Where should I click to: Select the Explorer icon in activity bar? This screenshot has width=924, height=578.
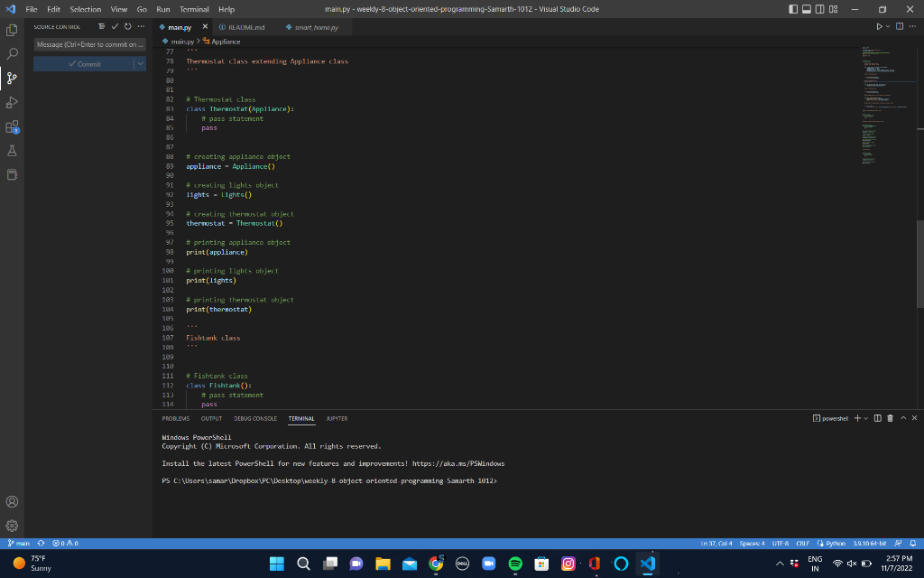[11, 30]
